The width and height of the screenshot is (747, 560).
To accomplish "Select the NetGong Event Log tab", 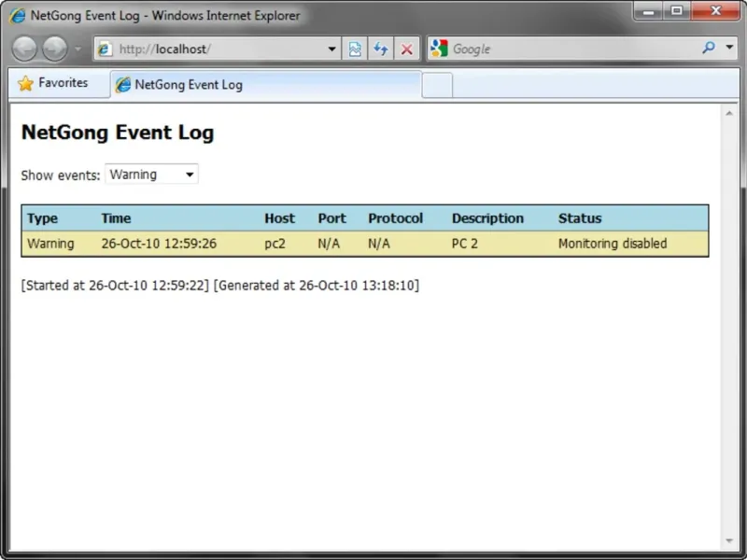I will 266,85.
